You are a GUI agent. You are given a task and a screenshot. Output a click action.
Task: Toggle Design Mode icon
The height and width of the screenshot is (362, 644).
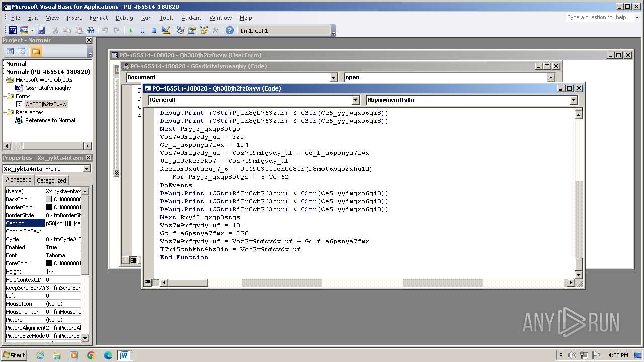(166, 31)
